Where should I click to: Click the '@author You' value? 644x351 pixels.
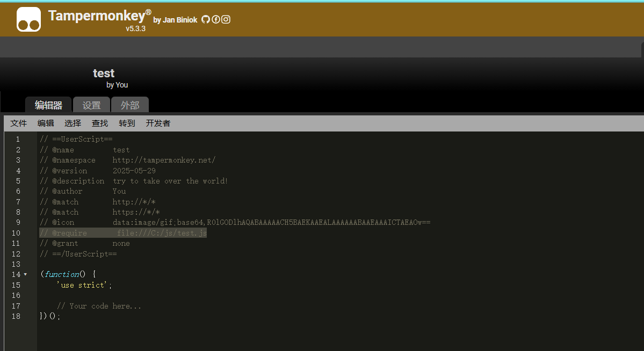(x=119, y=191)
